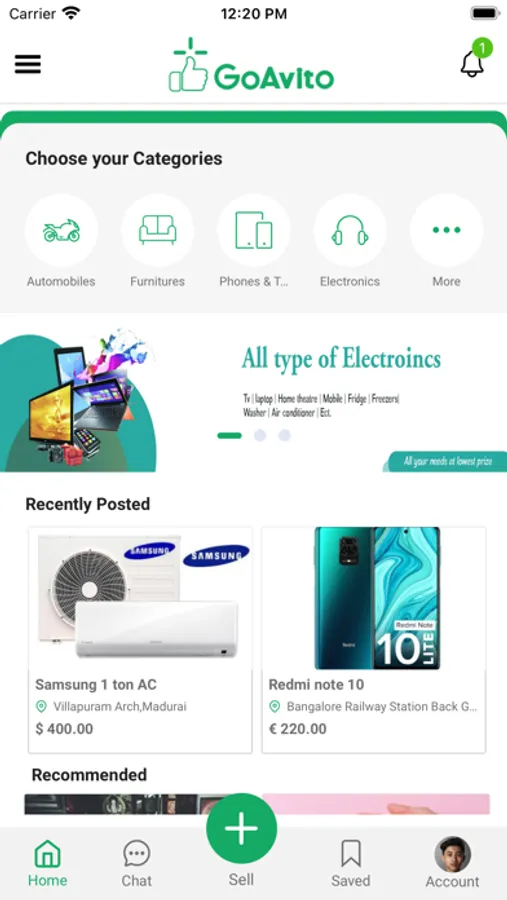Tap location pin for Bangalore Railway Station

point(274,707)
